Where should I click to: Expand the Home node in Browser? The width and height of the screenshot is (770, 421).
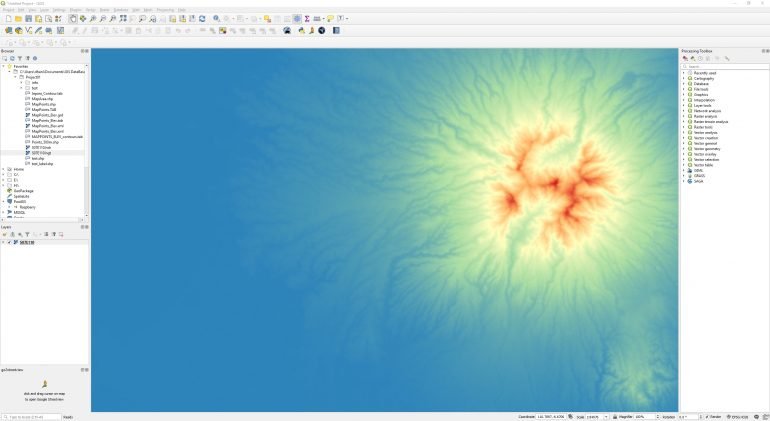click(x=3, y=169)
